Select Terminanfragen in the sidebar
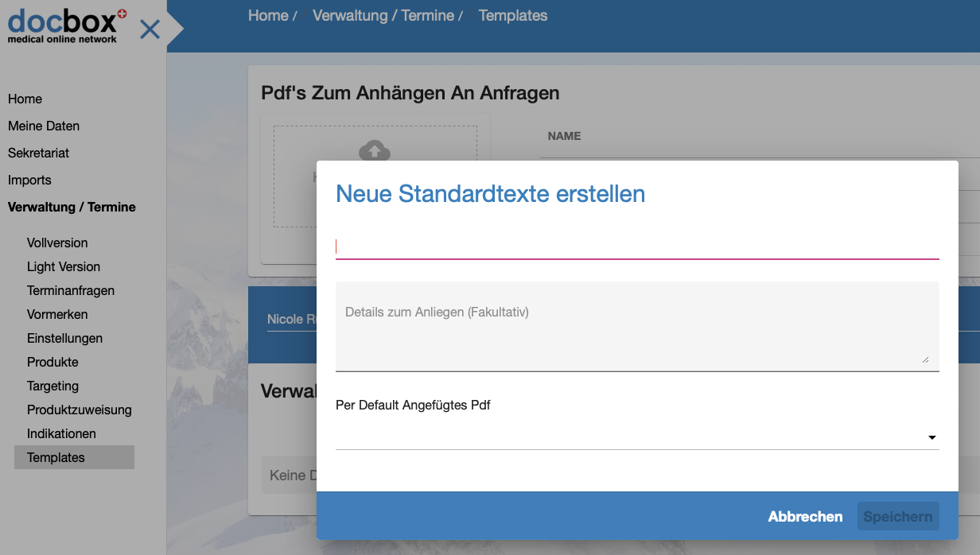This screenshot has width=980, height=555. pyautogui.click(x=71, y=290)
